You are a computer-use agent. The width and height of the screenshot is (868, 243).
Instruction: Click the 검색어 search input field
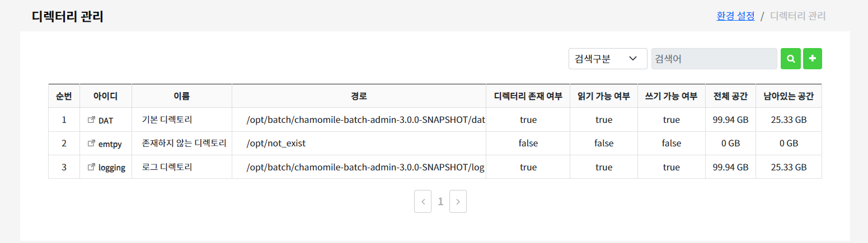pos(714,59)
